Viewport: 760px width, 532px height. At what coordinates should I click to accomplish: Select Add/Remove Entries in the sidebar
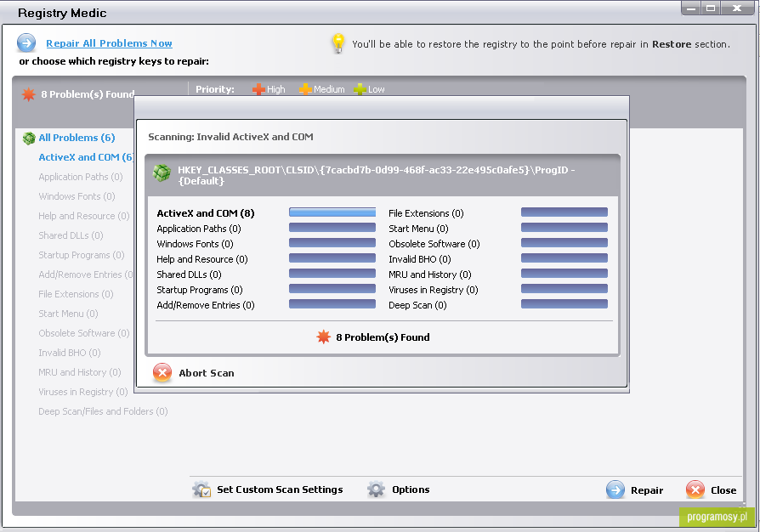[x=86, y=274]
